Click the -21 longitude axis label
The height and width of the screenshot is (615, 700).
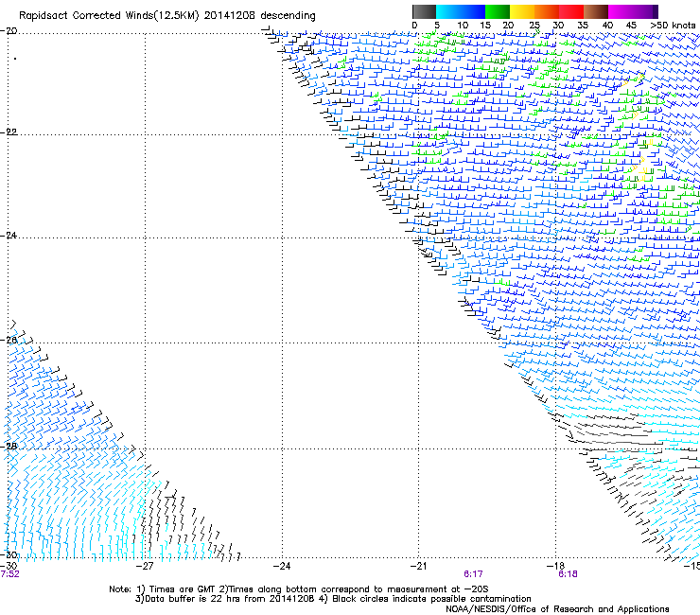(x=418, y=566)
